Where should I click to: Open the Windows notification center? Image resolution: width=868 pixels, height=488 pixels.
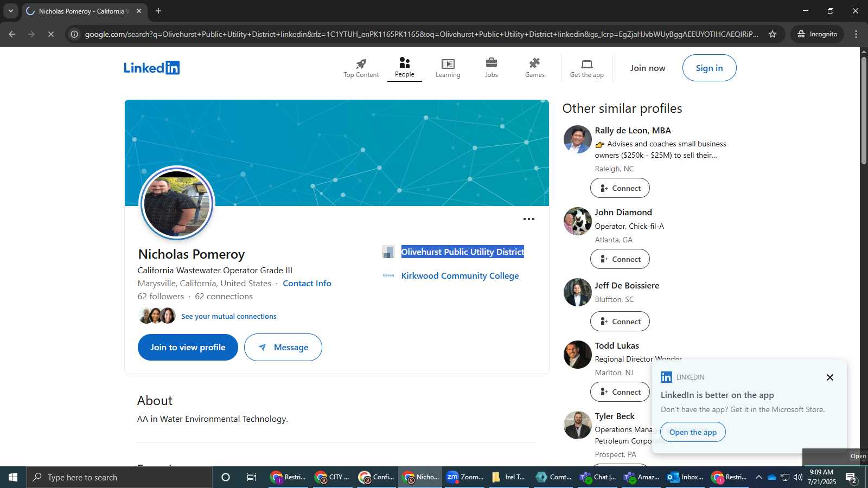(x=851, y=478)
